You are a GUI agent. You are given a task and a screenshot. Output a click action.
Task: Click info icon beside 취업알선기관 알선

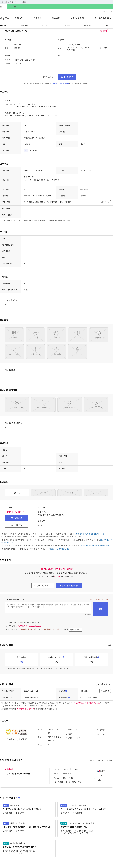(x=63, y=657)
